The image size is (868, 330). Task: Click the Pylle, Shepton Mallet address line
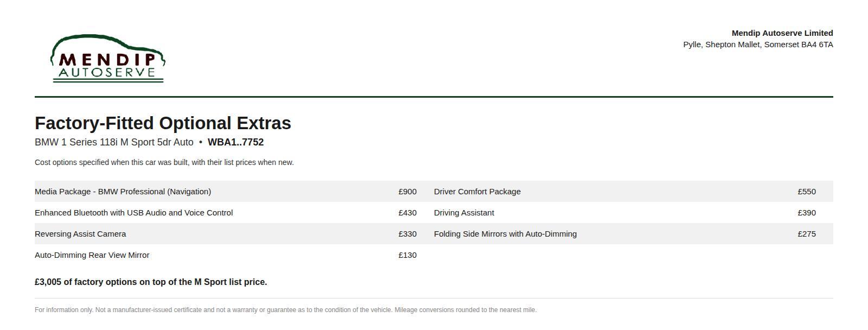coord(758,45)
